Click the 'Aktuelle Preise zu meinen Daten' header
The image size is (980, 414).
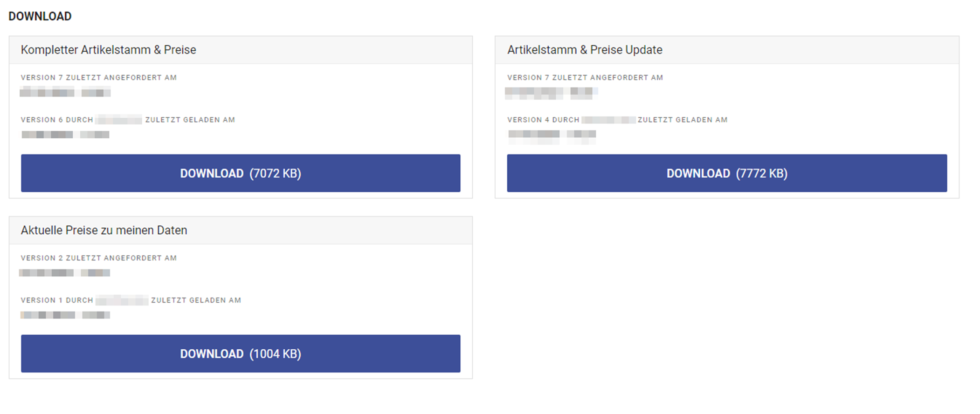(x=104, y=230)
